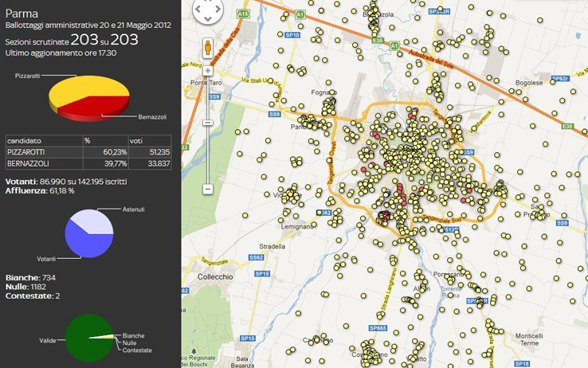
Task: Click the SP62r road shield near Bogolese
Action: tap(560, 79)
